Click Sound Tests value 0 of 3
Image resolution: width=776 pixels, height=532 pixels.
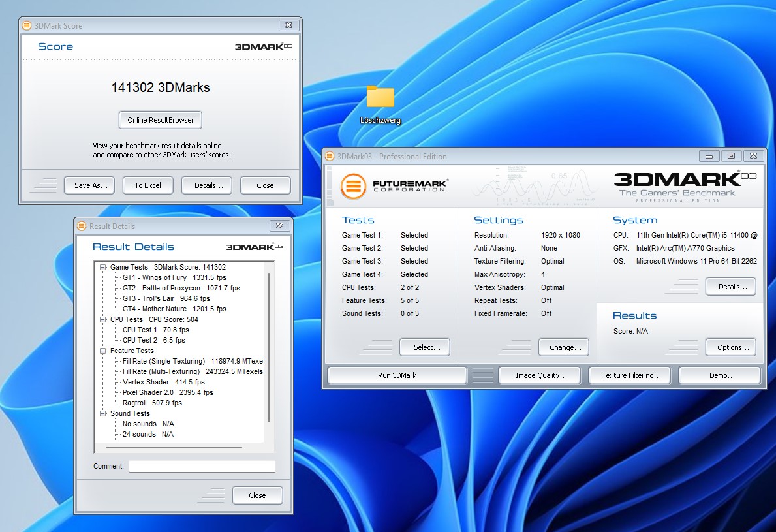tap(410, 313)
